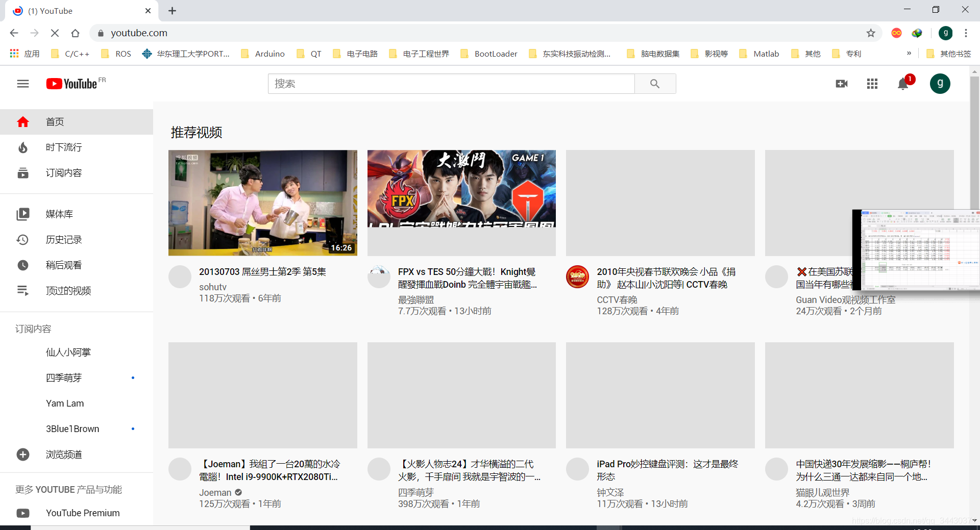Image resolution: width=980 pixels, height=530 pixels.
Task: Click the red infinity extension icon
Action: [x=896, y=33]
